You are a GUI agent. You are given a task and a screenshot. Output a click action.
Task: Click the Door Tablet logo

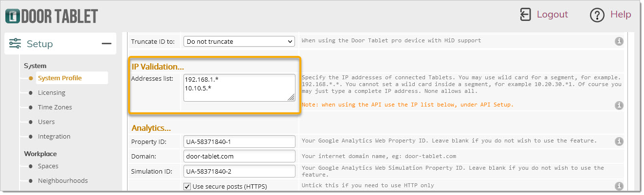(52, 16)
